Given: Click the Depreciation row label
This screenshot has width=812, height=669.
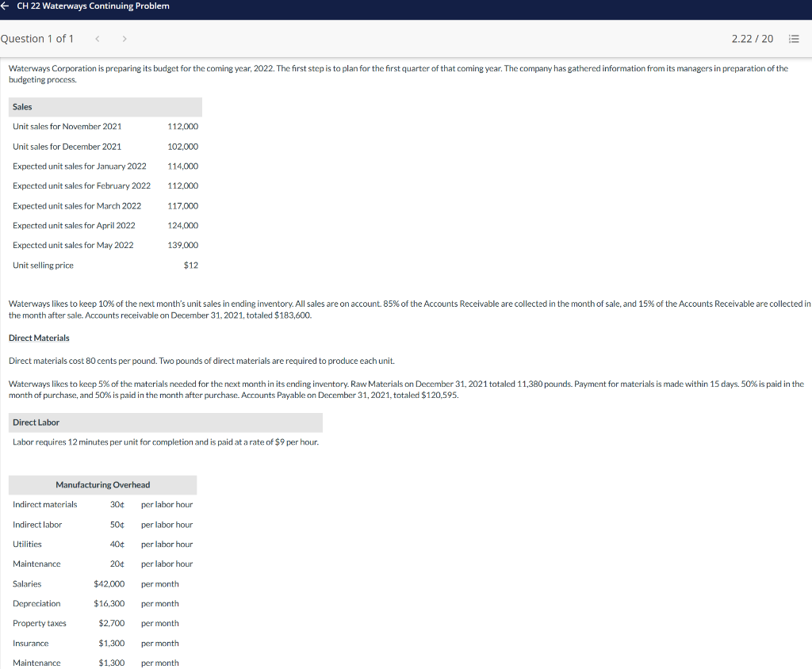Looking at the screenshot, I should [x=36, y=604].
